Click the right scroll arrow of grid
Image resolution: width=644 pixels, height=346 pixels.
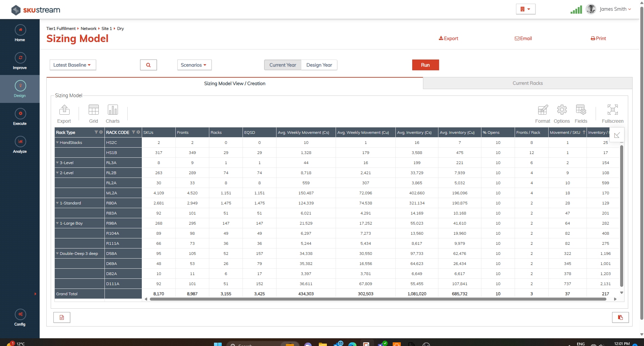click(615, 299)
